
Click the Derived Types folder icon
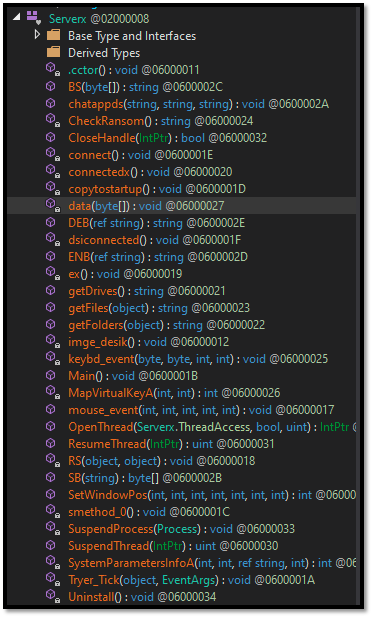click(x=53, y=52)
